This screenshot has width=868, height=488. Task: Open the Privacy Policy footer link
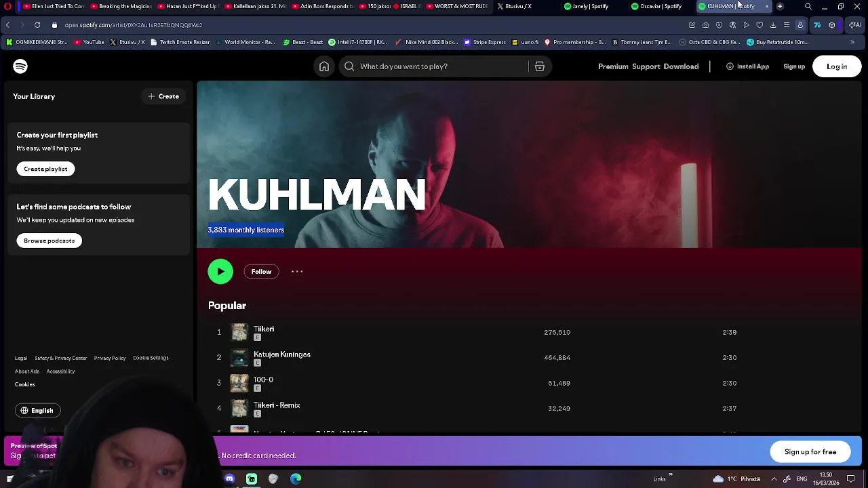110,358
